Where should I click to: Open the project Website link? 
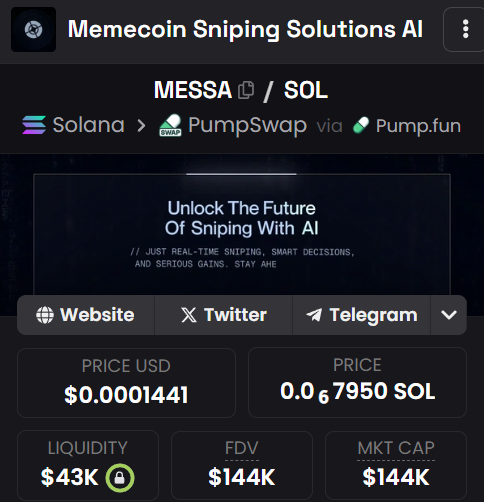pos(86,315)
